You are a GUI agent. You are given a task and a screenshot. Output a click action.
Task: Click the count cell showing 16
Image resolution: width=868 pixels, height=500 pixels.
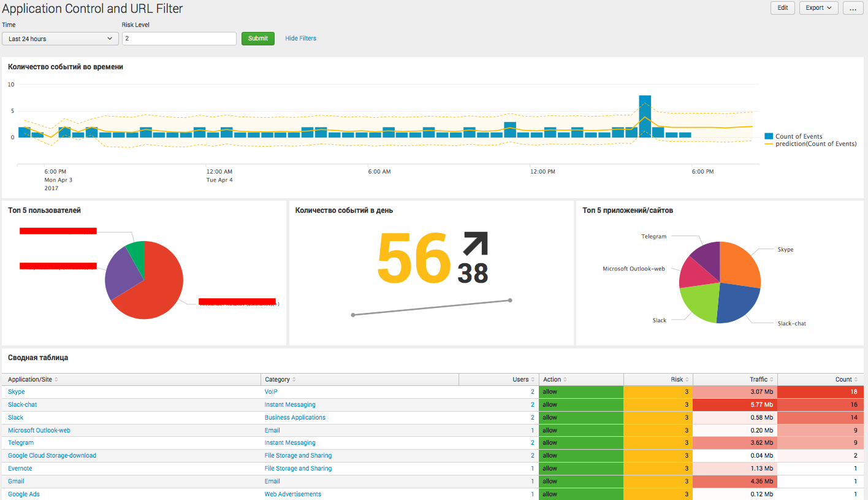(821, 405)
